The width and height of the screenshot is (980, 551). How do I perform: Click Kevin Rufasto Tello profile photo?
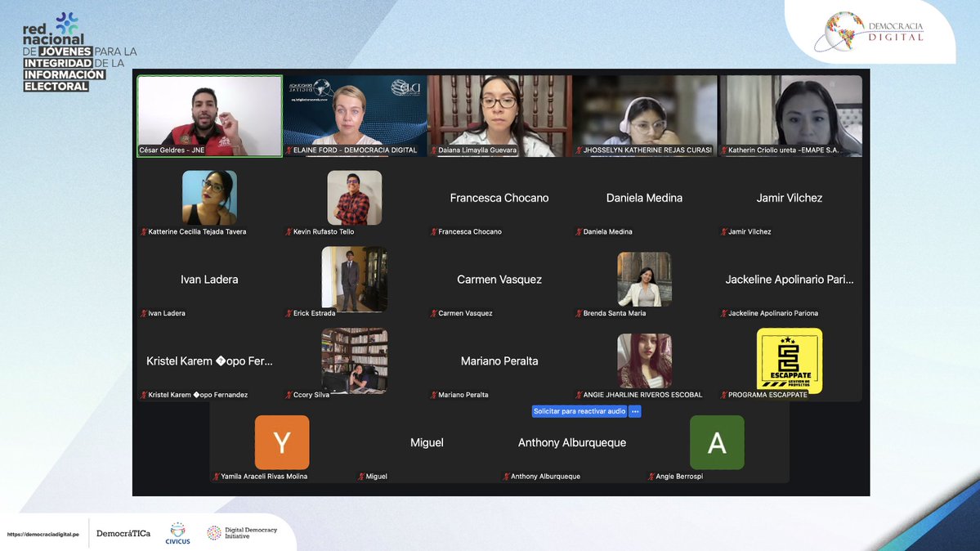click(355, 198)
